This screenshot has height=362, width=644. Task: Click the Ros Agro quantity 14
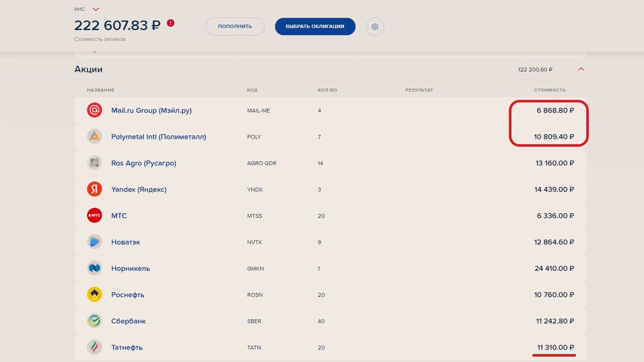coord(320,163)
